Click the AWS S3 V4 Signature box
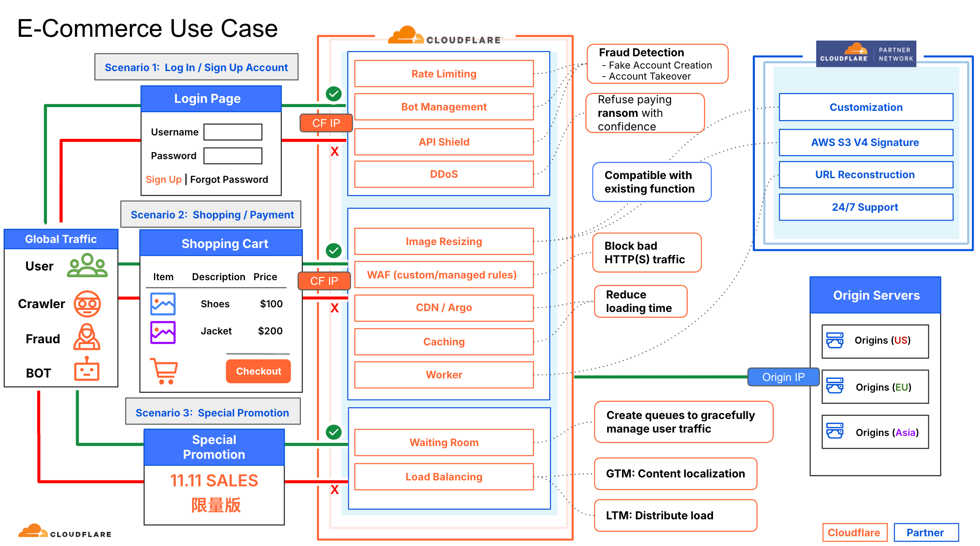 pos(866,142)
